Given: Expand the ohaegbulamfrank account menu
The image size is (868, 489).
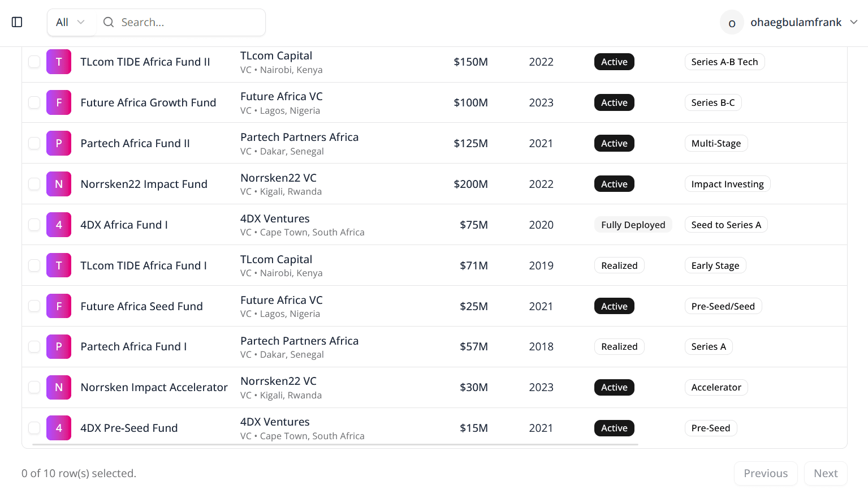Looking at the screenshot, I should click(x=853, y=22).
